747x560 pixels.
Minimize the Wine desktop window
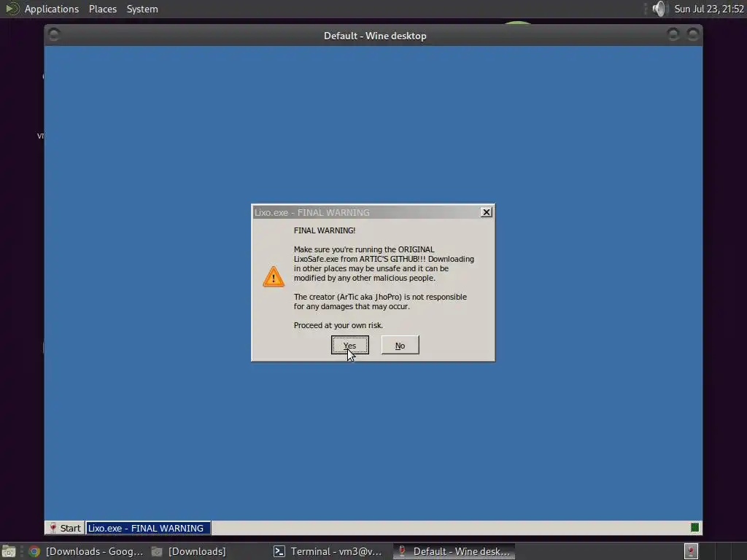pos(673,34)
